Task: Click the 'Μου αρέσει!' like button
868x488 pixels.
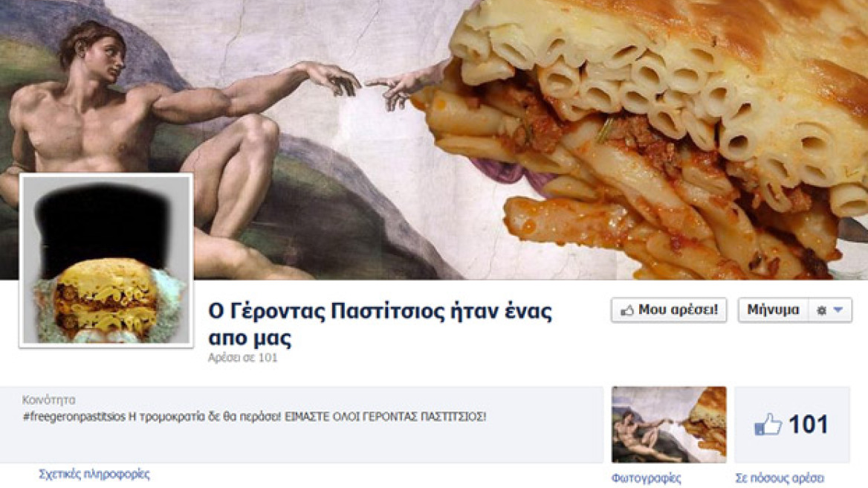Action: (669, 310)
